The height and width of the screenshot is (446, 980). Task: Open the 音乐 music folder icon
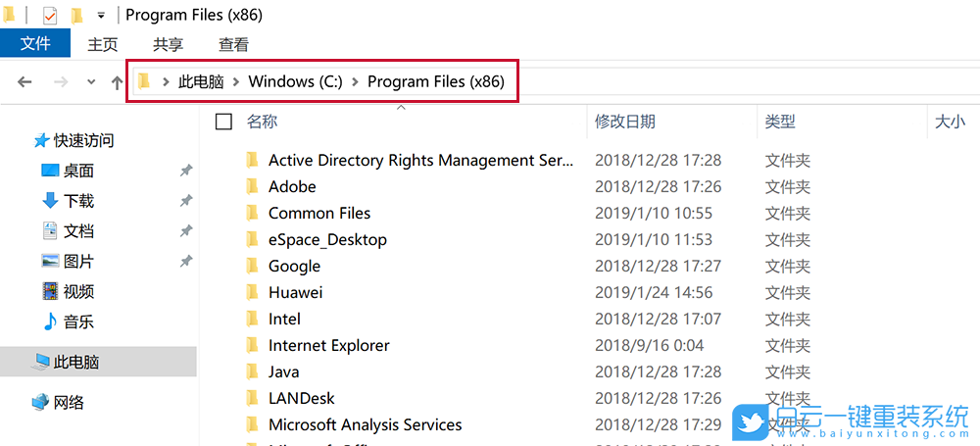51,322
